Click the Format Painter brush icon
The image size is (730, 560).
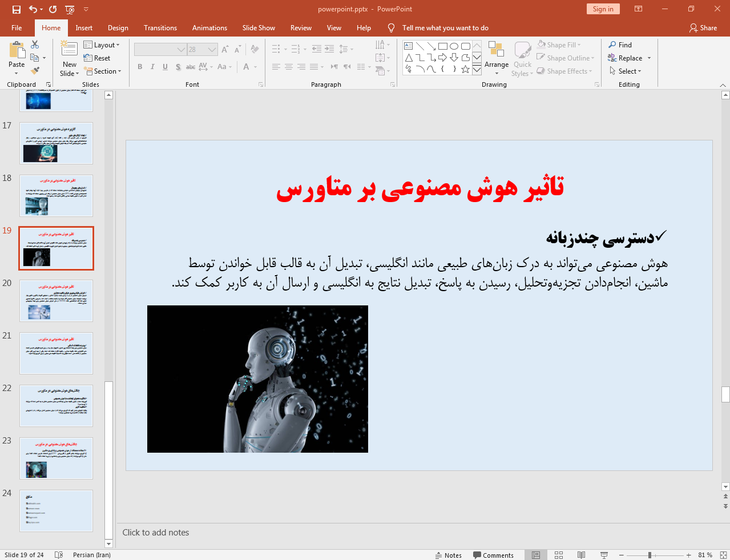[35, 71]
